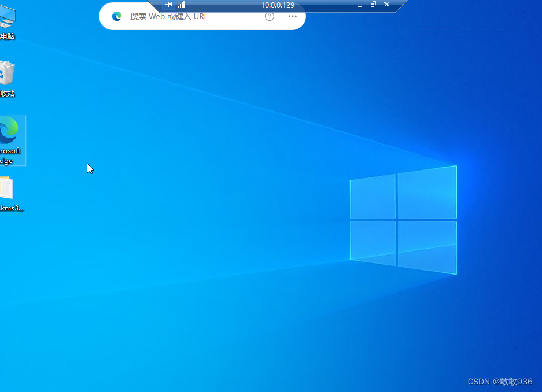
Task: Open the three-dot more options menu
Action: (293, 16)
